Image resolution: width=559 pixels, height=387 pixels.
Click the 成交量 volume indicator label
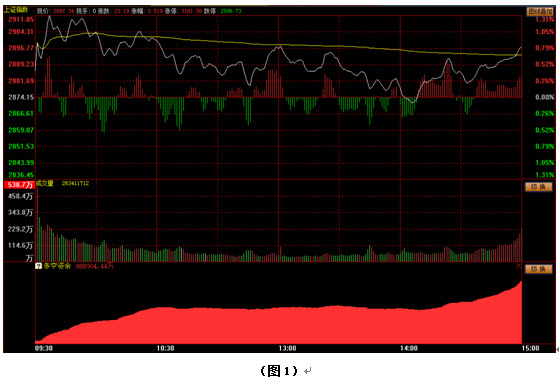(x=45, y=183)
